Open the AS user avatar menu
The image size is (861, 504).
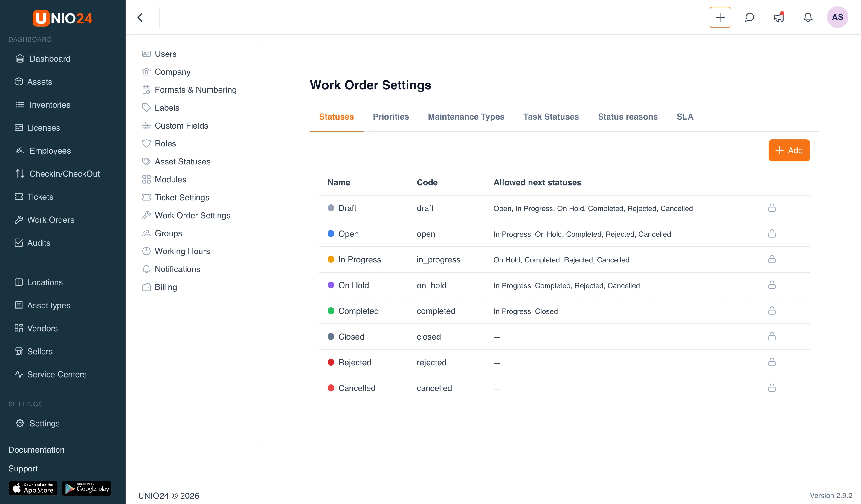[837, 17]
